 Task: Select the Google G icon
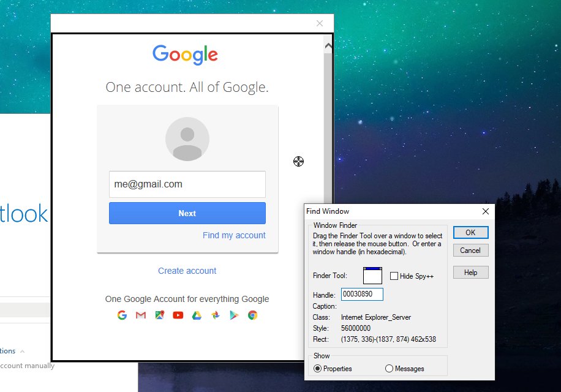(x=122, y=315)
